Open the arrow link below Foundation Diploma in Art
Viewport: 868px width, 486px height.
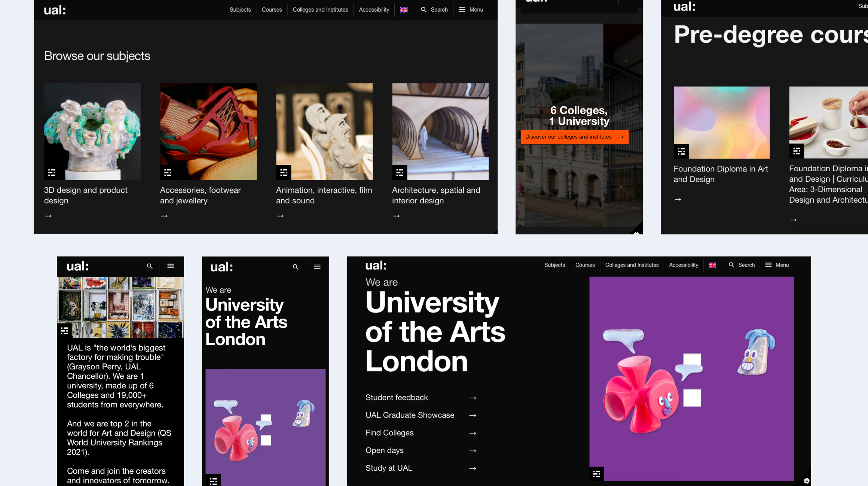tap(678, 199)
